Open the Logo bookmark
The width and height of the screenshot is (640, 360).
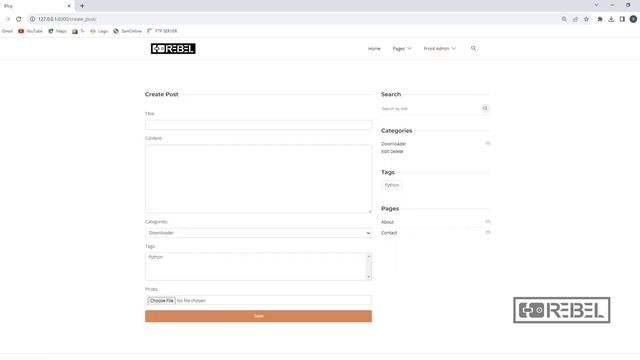[99, 31]
